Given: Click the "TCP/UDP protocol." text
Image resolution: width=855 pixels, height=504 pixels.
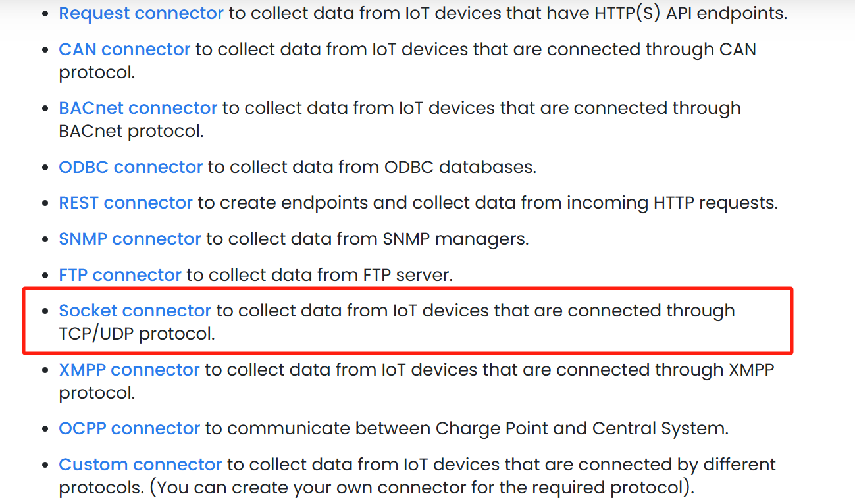Looking at the screenshot, I should pyautogui.click(x=137, y=334).
